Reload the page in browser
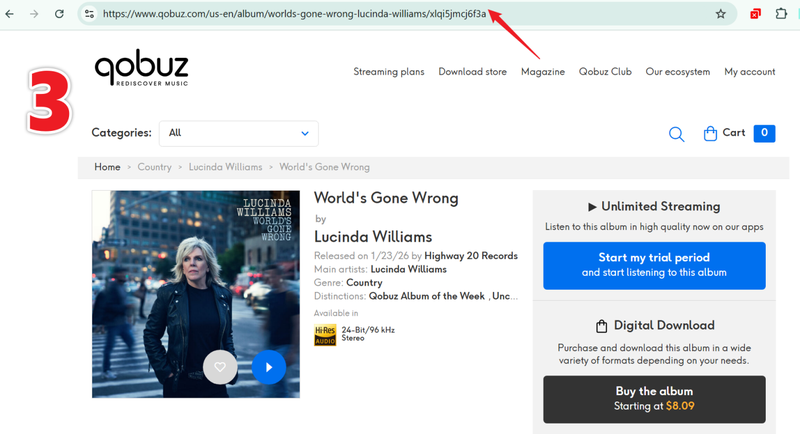Viewport: 800px width, 434px height. [59, 14]
